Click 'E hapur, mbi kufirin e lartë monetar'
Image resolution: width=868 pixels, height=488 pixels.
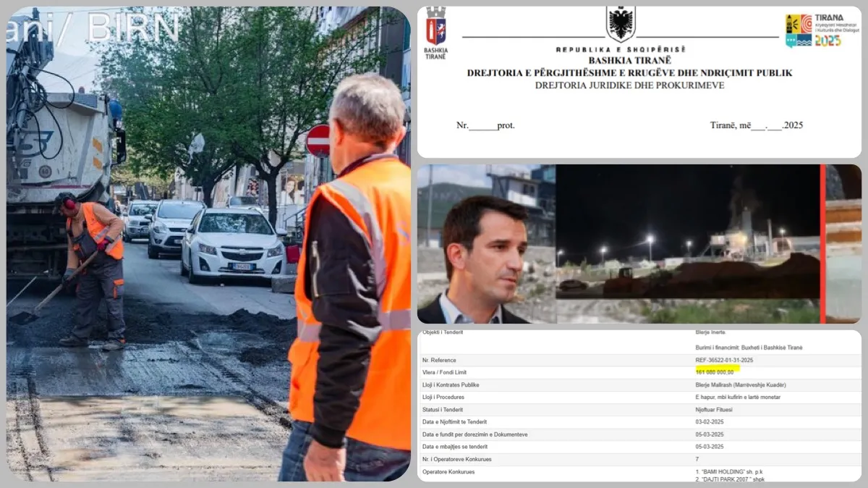[x=739, y=397]
